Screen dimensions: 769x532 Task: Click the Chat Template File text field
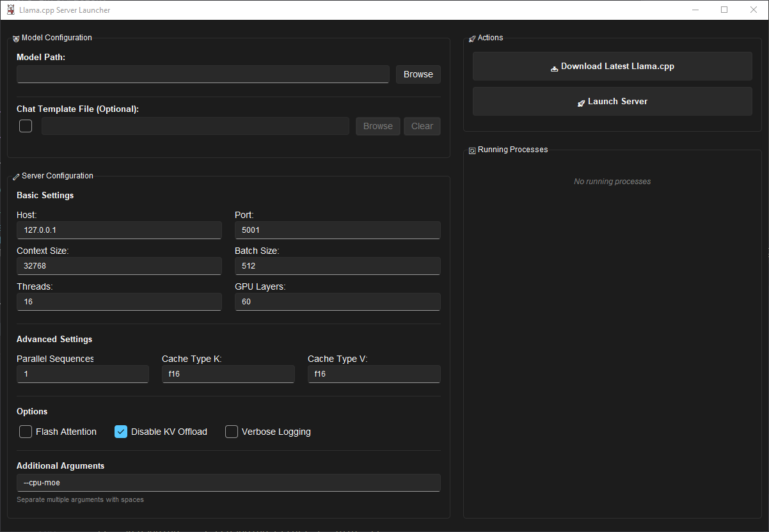click(x=196, y=126)
